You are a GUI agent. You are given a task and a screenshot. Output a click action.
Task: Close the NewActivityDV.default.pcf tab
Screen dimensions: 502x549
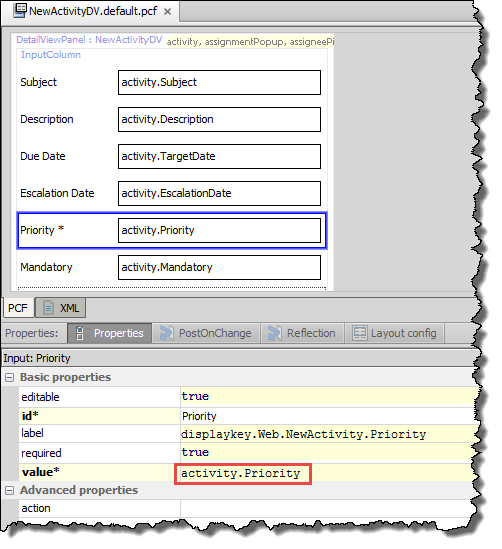tap(168, 12)
